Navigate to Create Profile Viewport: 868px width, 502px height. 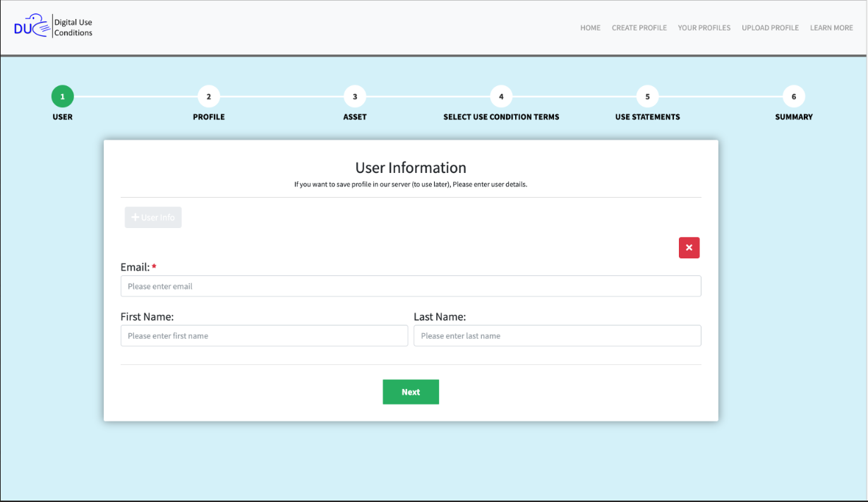pos(639,28)
